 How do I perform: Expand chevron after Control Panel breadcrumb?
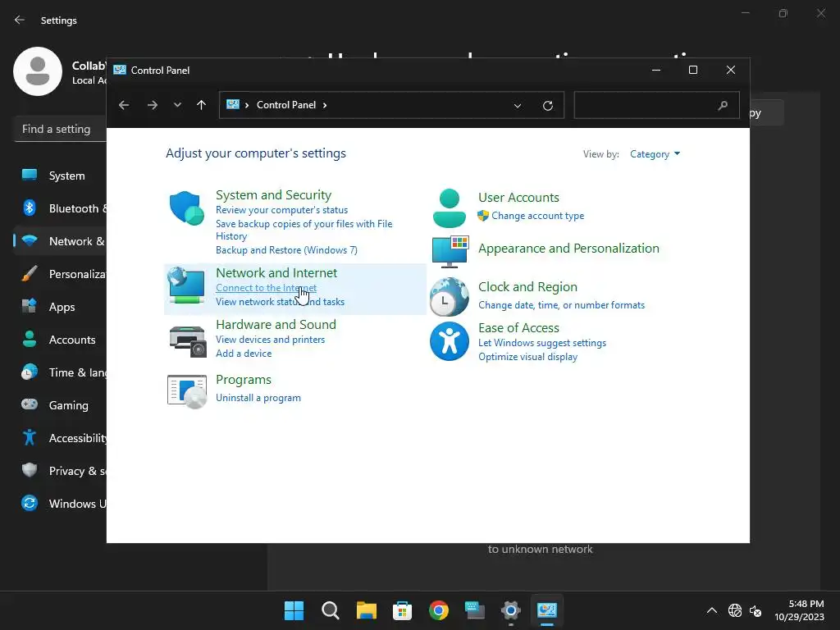(x=325, y=105)
